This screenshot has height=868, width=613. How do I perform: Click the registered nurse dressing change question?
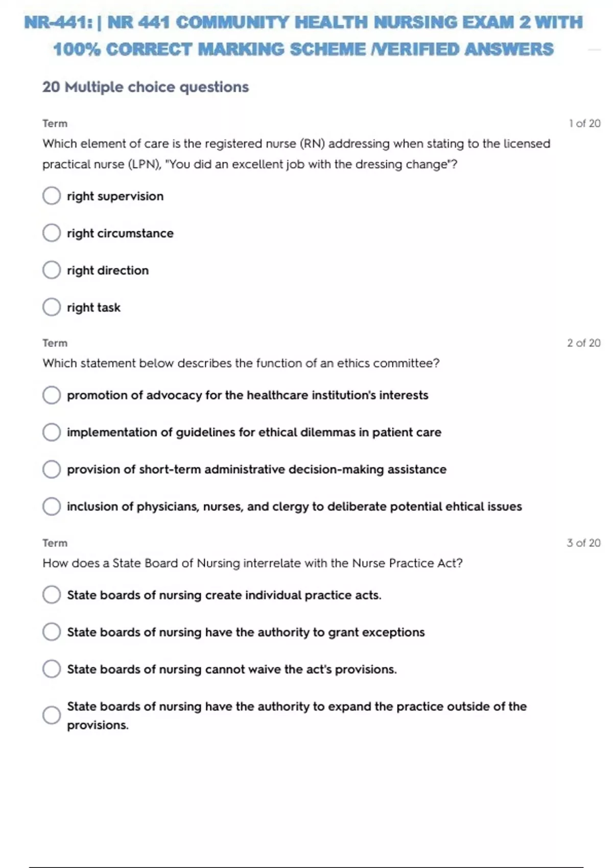(296, 154)
